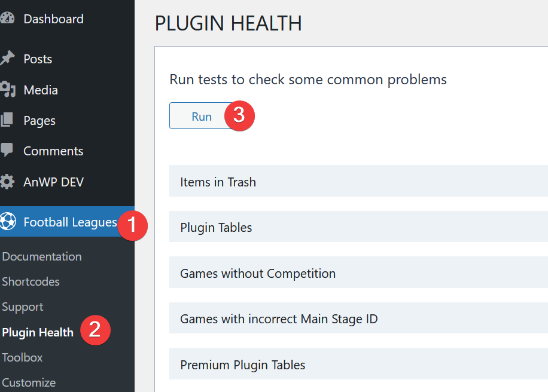Click the Football Leagues soccer ball icon
Image resolution: width=548 pixels, height=392 pixels.
coord(8,221)
